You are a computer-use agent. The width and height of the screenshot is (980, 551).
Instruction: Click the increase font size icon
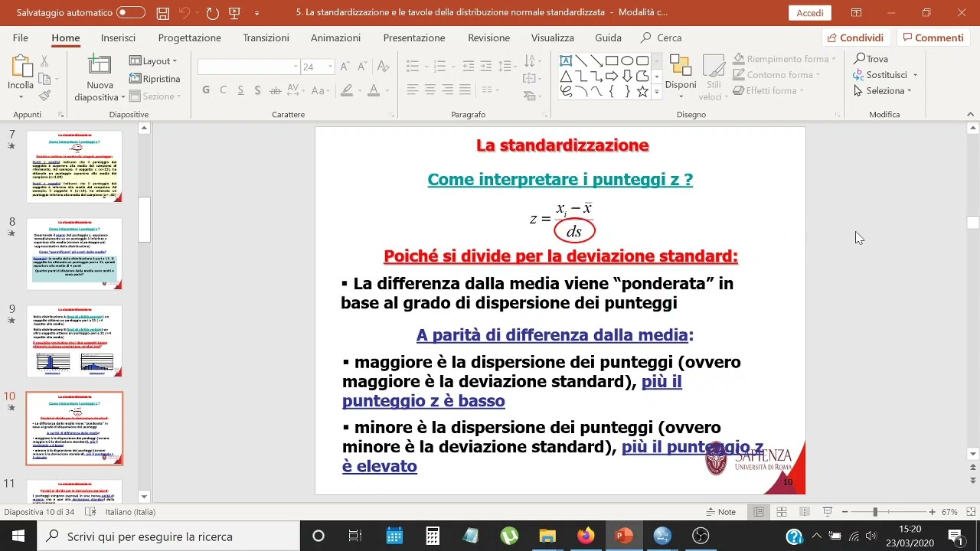(345, 67)
